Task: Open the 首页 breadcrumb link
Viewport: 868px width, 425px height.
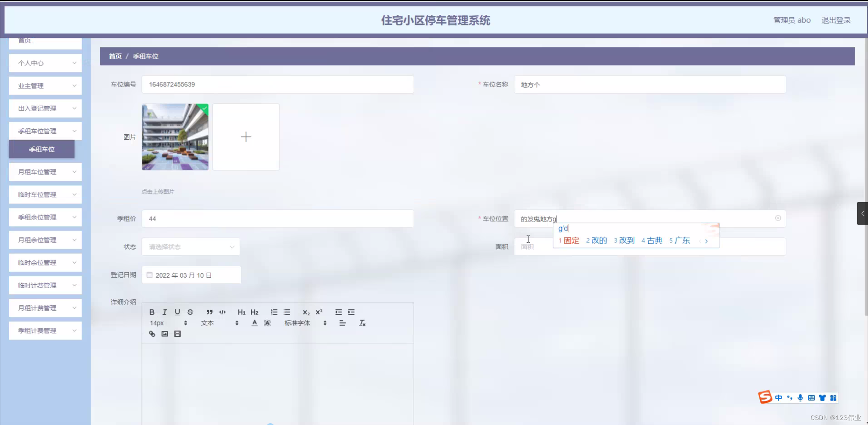Action: pos(115,56)
